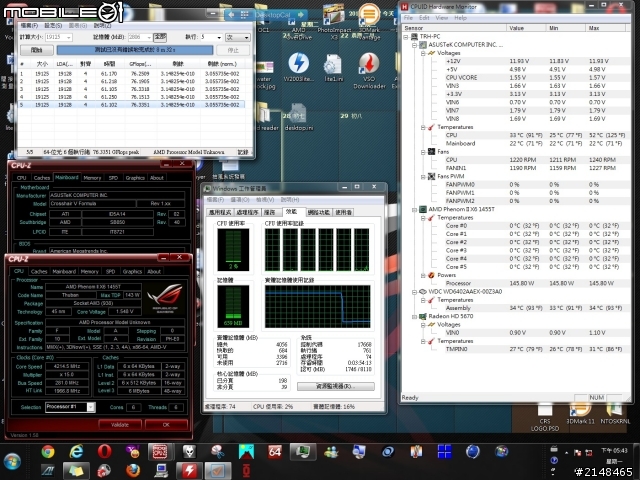Viewport: 640px width, 480px height.
Task: Click the LinX test progress bar
Action: [135, 50]
